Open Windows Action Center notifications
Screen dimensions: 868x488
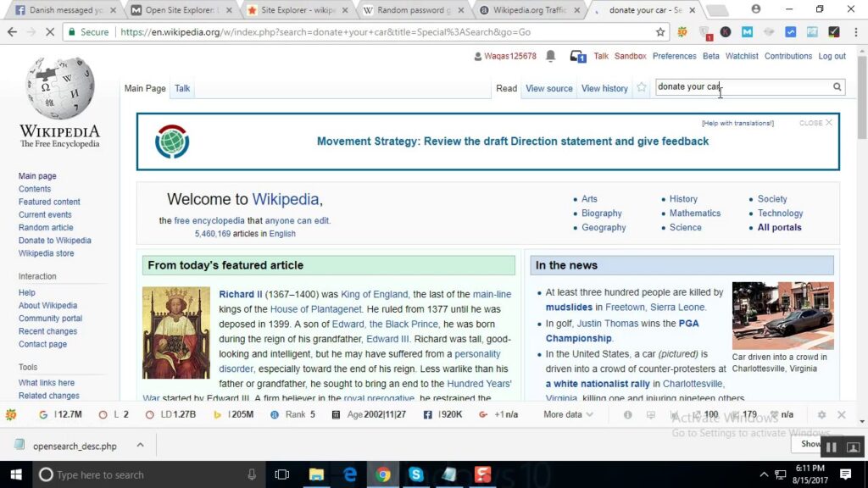(845, 474)
